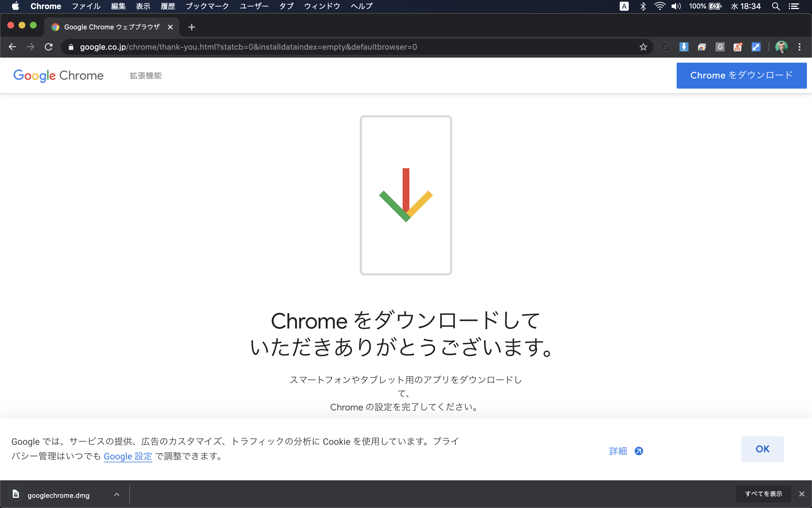Open the ヘルプ menu

point(362,6)
